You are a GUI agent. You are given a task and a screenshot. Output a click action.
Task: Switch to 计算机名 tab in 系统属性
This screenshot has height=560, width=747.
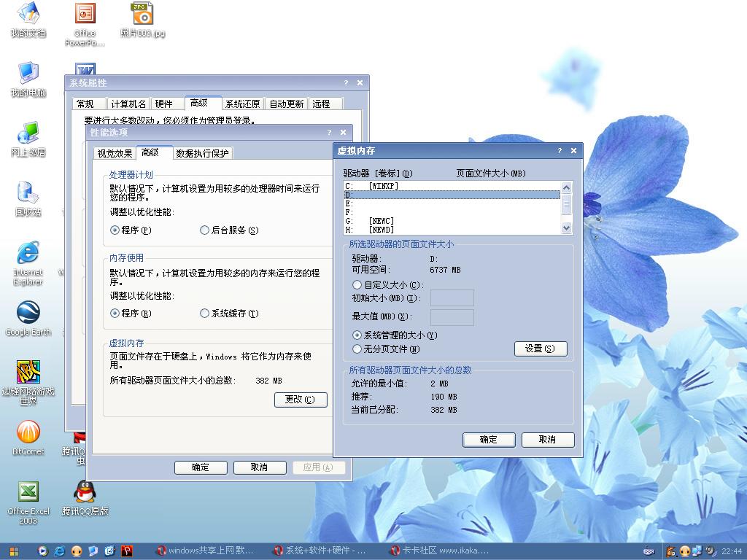tap(128, 104)
